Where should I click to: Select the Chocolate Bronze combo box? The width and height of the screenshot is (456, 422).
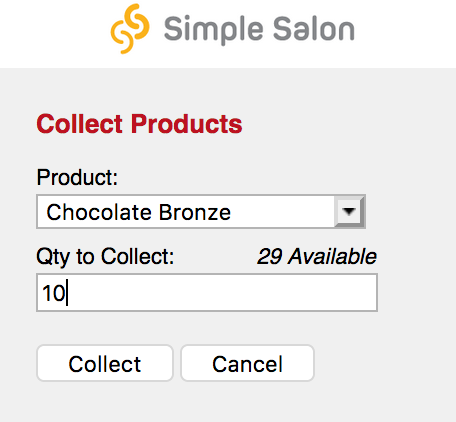[201, 212]
